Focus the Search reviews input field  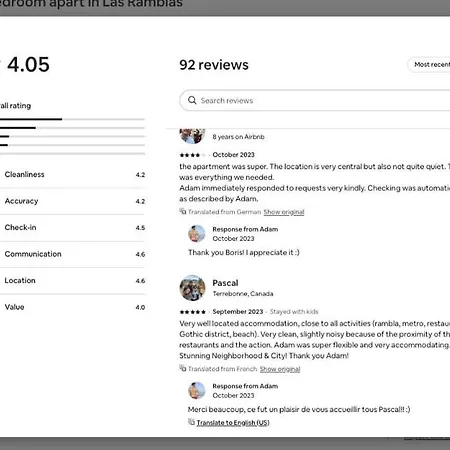(x=315, y=100)
